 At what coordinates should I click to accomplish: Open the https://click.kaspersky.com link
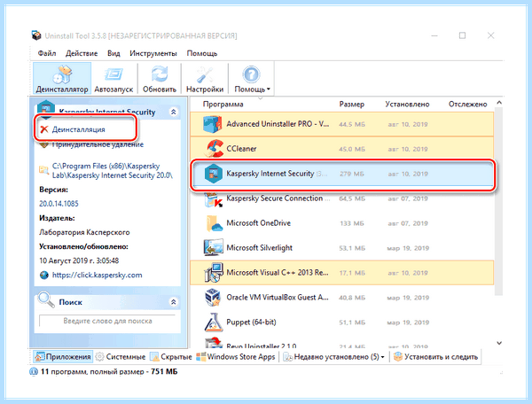pos(97,275)
